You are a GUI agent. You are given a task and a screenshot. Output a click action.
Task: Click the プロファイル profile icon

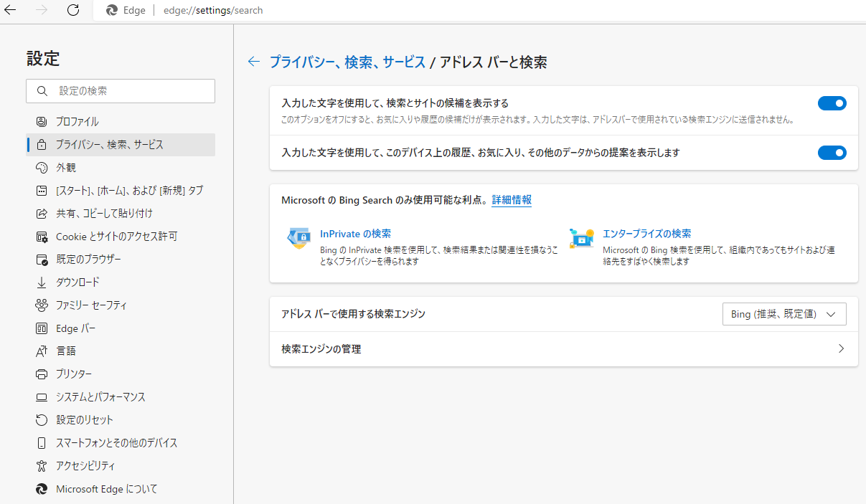coord(42,122)
